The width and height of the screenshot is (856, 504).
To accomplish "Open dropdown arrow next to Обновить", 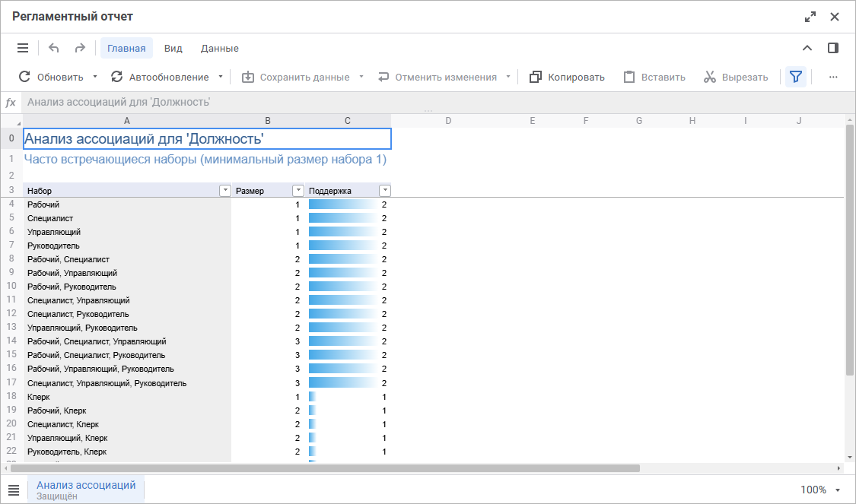I will tap(95, 77).
